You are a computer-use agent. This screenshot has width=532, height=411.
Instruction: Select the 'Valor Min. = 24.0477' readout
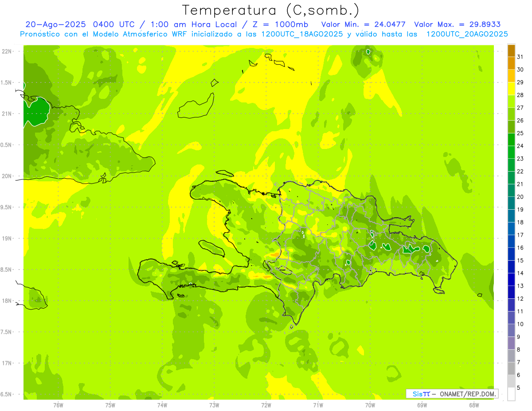pyautogui.click(x=363, y=24)
